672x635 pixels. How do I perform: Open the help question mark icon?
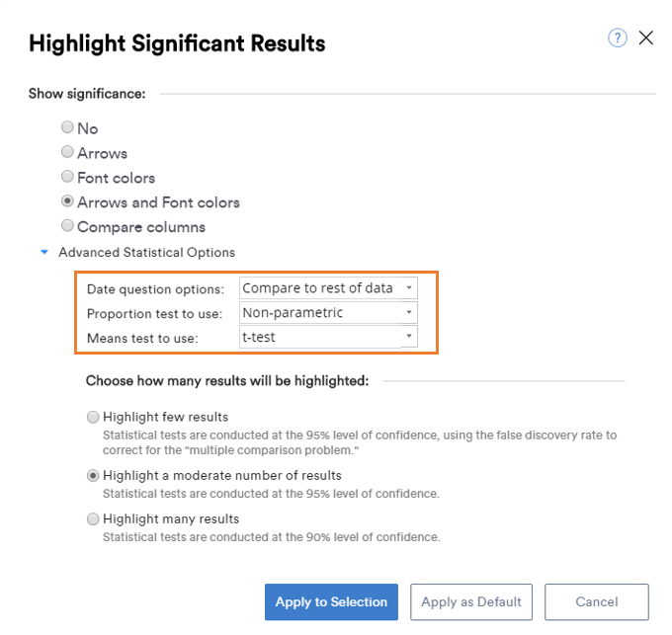tap(617, 39)
